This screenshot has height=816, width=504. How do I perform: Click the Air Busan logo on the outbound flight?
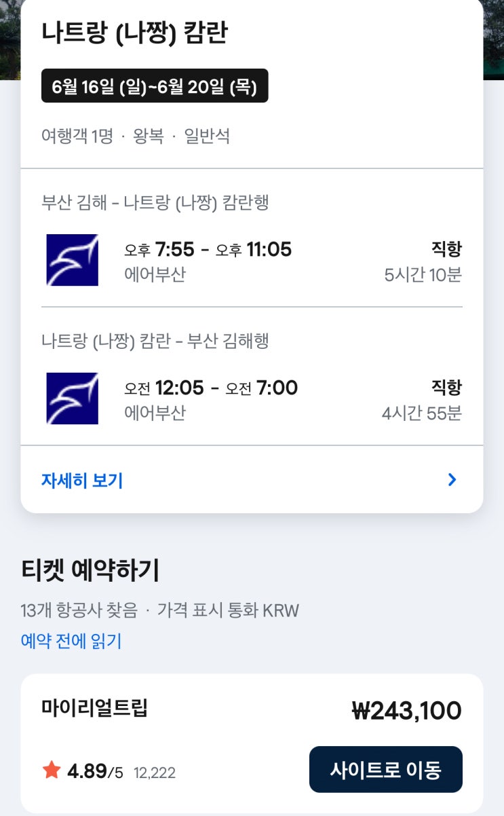(x=72, y=260)
